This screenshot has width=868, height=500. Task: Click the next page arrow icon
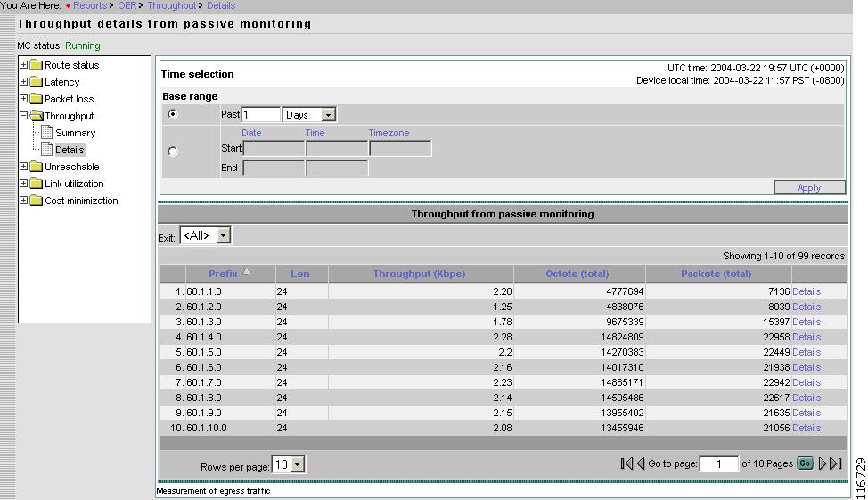(823, 463)
